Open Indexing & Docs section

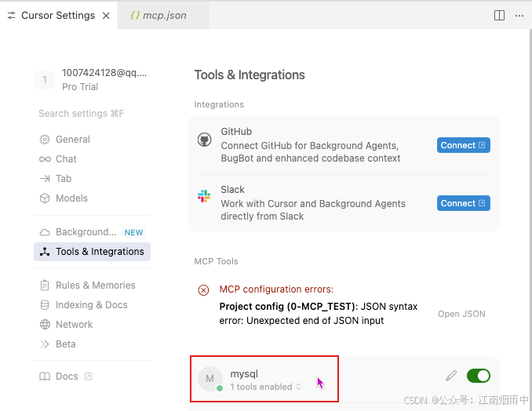coord(93,305)
